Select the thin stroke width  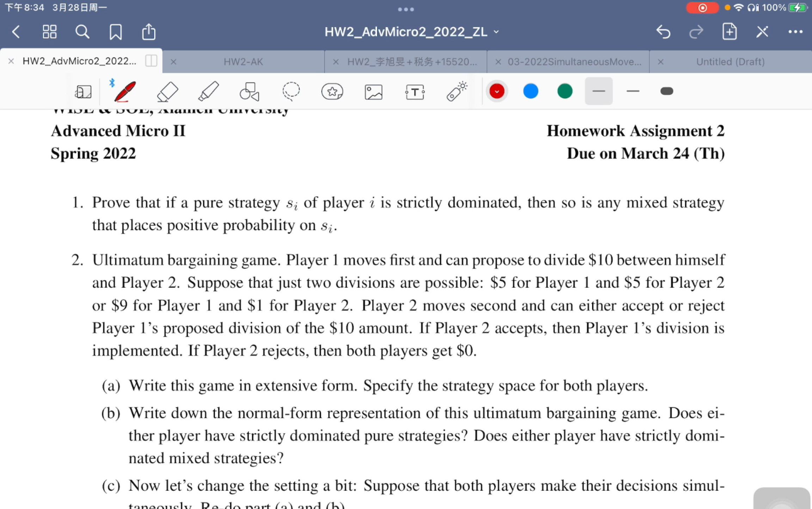coord(599,91)
